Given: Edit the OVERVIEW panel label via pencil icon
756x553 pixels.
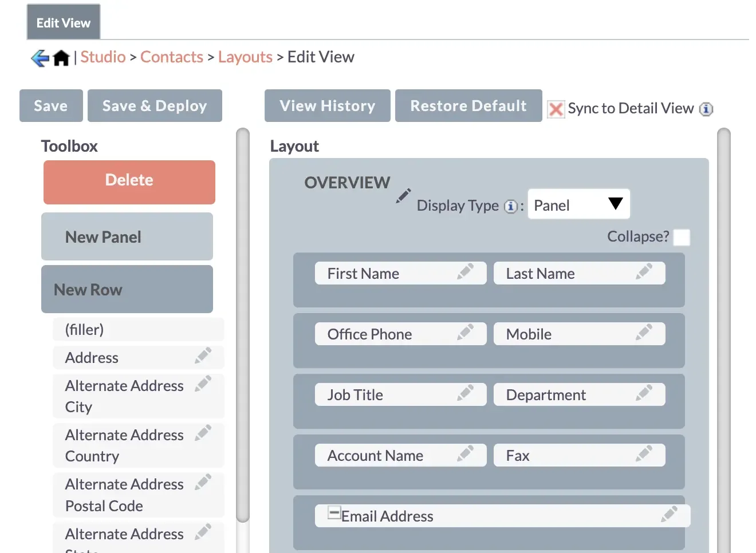Looking at the screenshot, I should coord(403,196).
